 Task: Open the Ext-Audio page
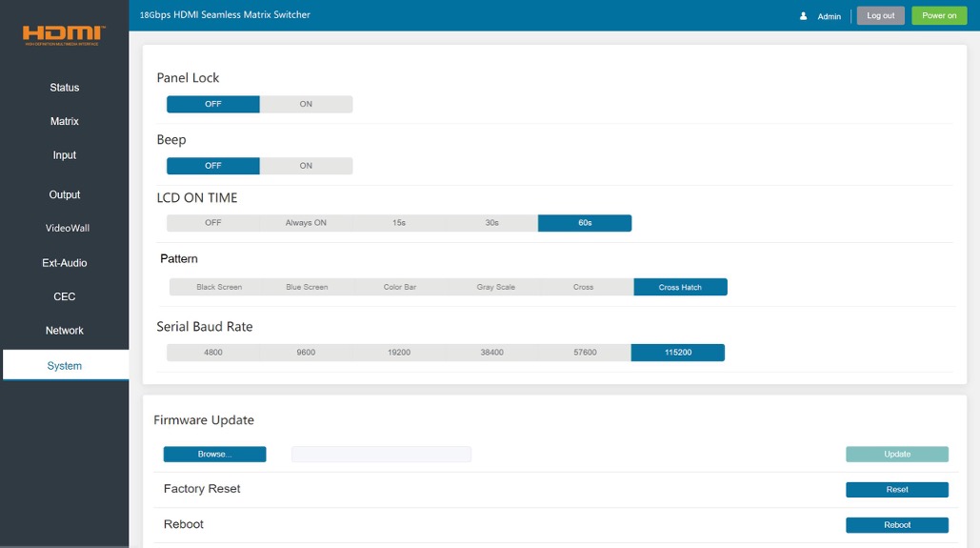click(x=65, y=263)
